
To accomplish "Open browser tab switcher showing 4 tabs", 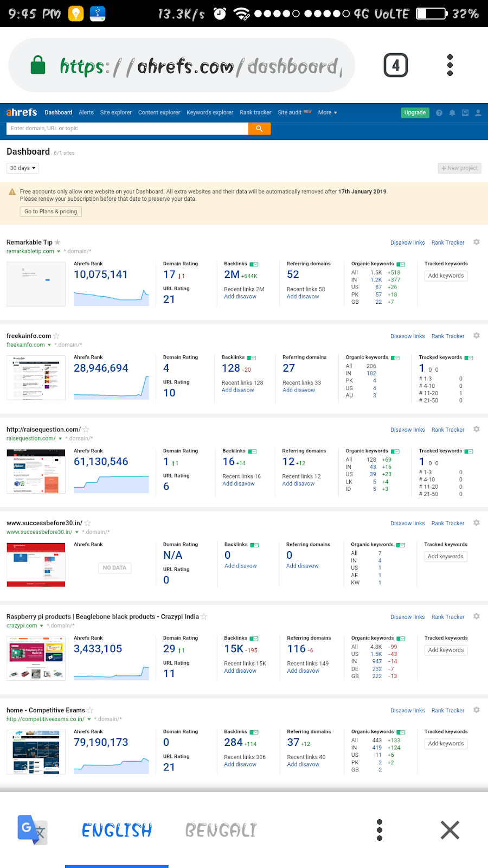I will click(x=396, y=66).
